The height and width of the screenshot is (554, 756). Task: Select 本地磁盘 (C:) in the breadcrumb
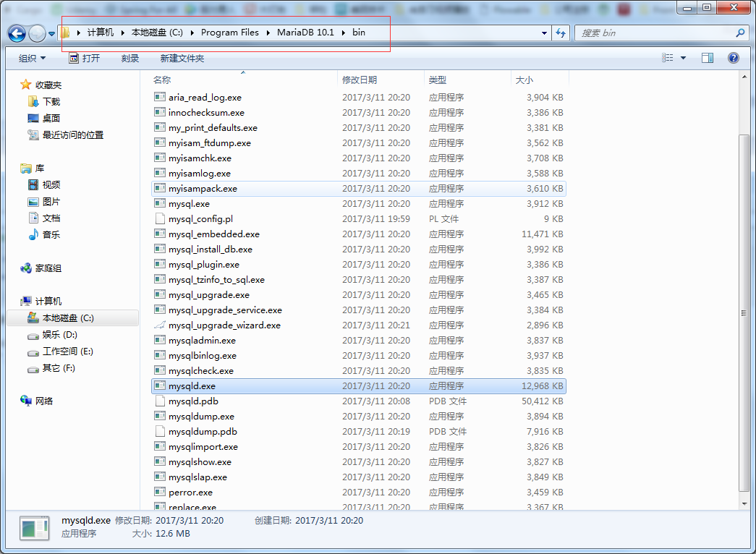click(157, 33)
